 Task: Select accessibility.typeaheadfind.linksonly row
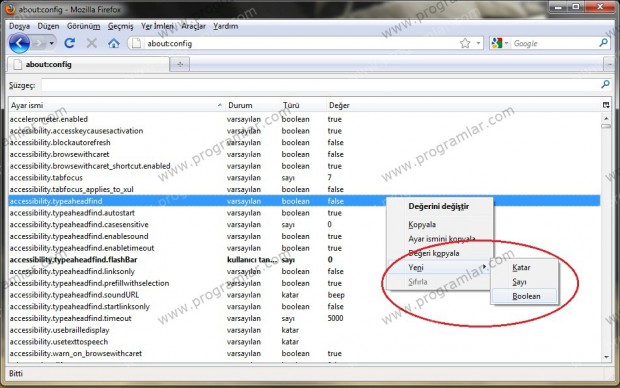(x=304, y=272)
